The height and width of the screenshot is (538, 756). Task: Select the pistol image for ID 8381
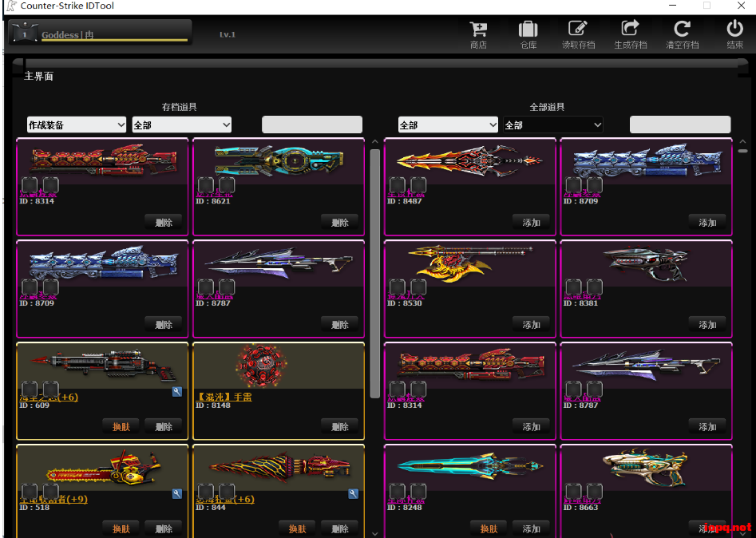(646, 263)
